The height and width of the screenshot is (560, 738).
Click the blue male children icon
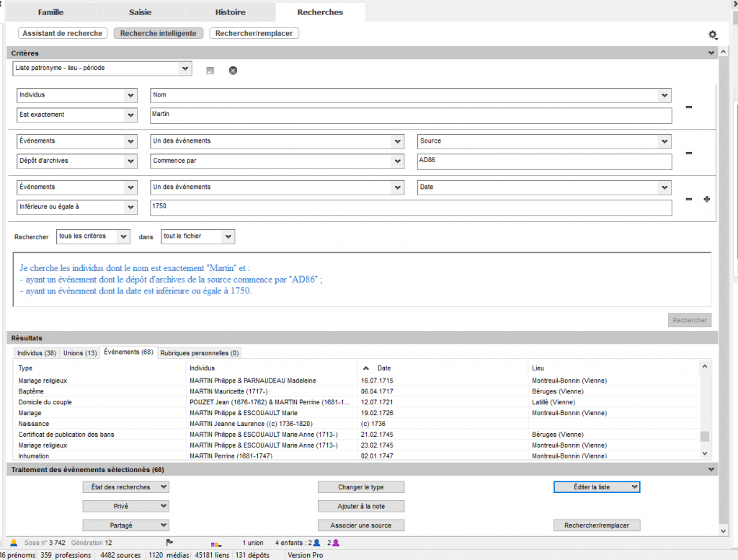point(317,543)
